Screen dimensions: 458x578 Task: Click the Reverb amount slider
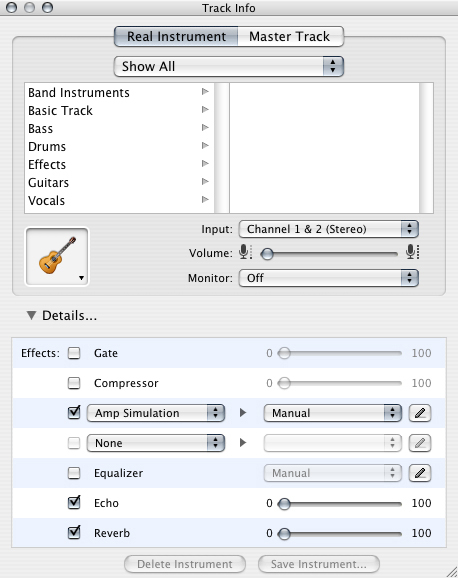[x=339, y=533]
